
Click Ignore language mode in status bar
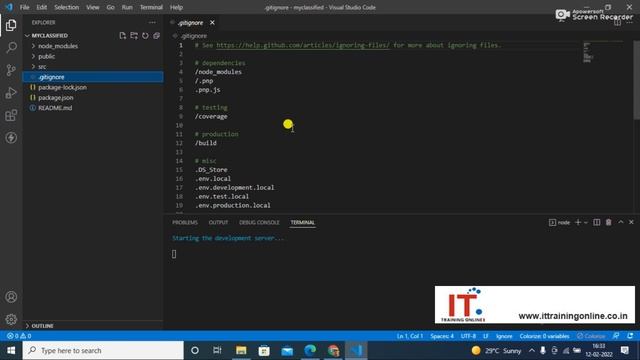click(504, 336)
